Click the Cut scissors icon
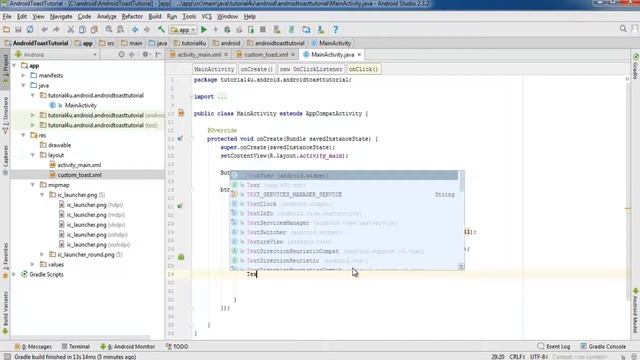The image size is (640, 360). tap(71, 29)
